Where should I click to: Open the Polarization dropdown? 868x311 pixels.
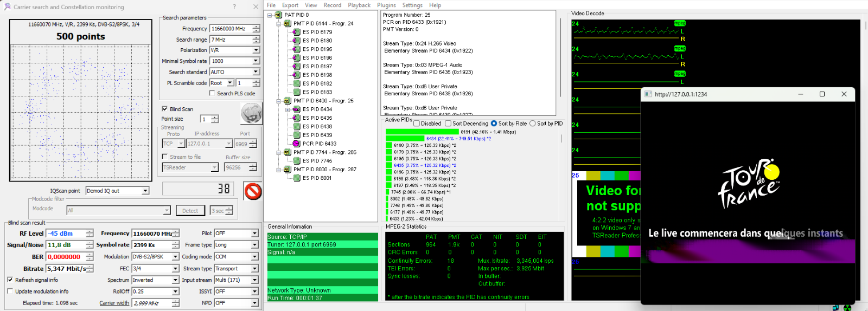(x=256, y=50)
